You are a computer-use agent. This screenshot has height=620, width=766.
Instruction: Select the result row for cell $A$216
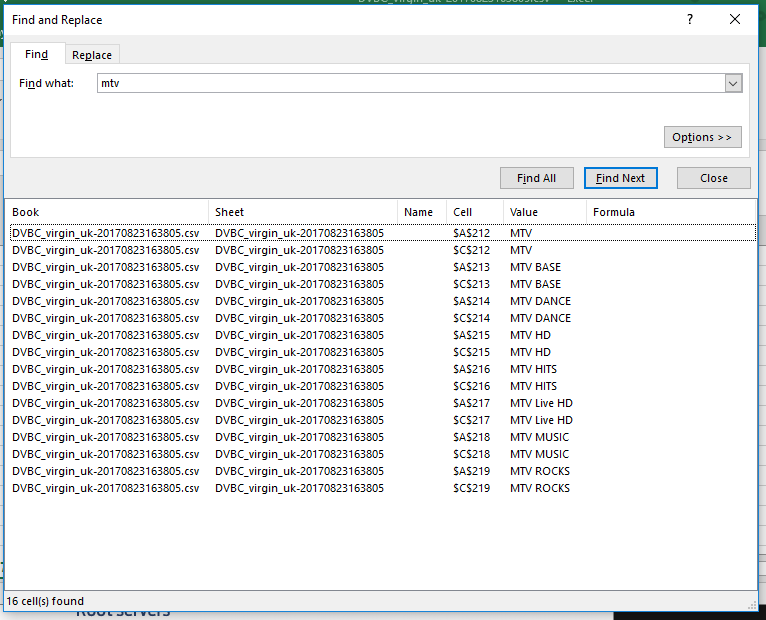click(383, 369)
